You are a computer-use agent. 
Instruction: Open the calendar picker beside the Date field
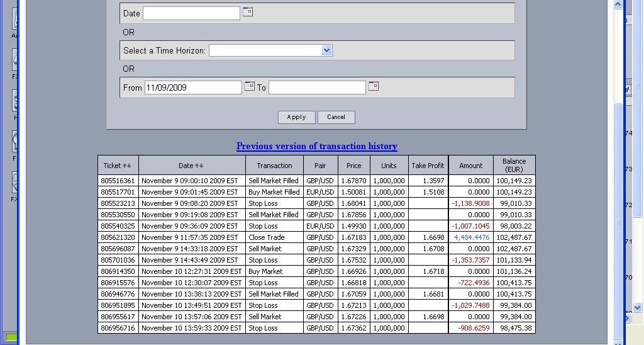coord(248,12)
